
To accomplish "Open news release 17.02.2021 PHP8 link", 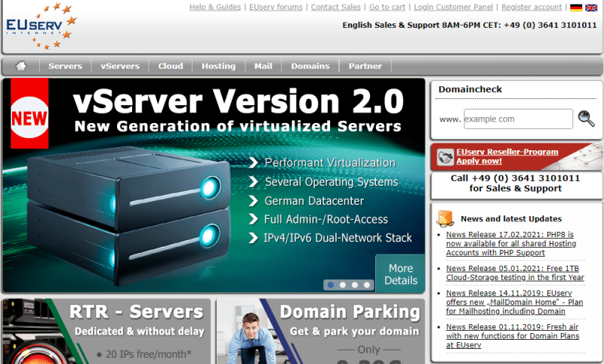I will [x=511, y=243].
